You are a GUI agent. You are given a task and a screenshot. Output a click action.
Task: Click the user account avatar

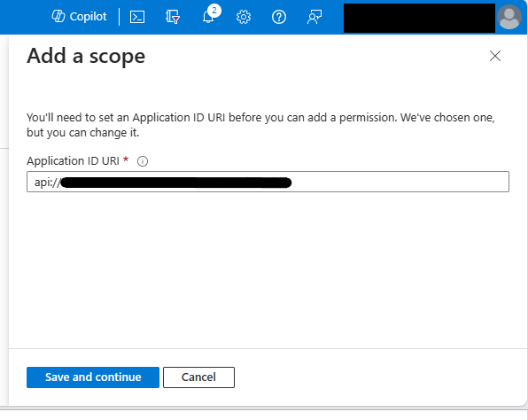click(509, 17)
